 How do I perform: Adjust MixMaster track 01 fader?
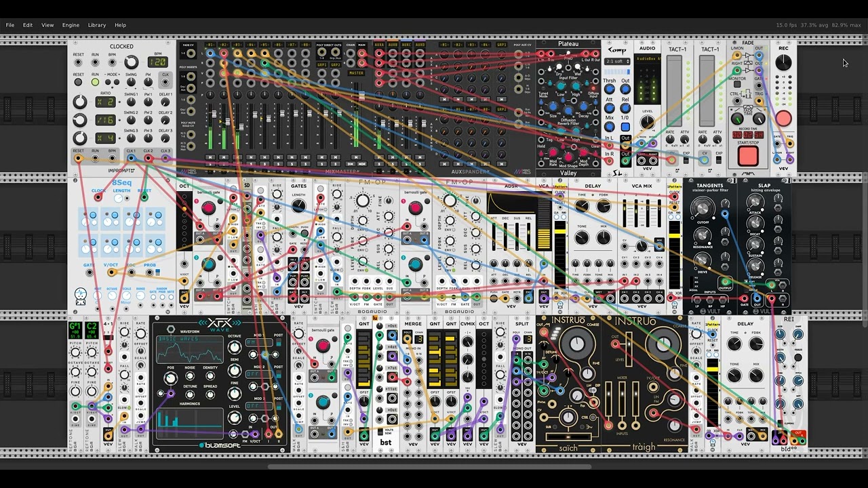(214, 114)
